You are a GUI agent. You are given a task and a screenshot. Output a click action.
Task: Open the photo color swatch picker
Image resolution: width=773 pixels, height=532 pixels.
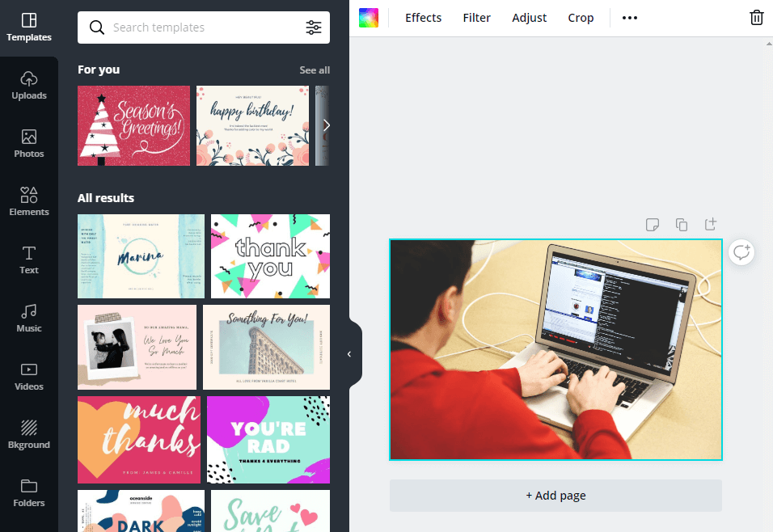(x=369, y=17)
